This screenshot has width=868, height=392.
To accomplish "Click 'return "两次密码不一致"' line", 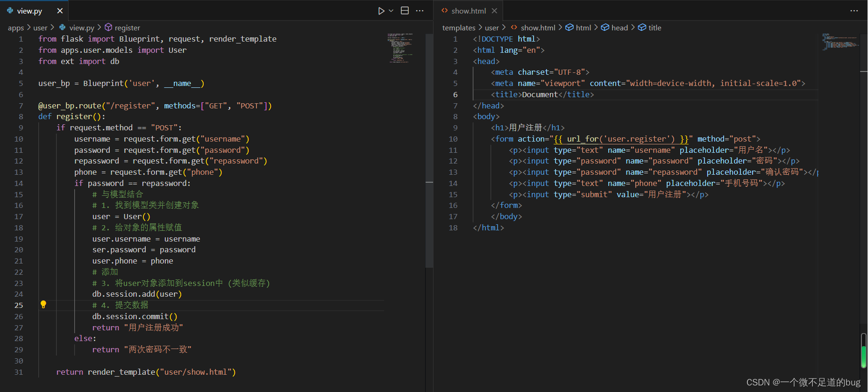I will point(142,349).
